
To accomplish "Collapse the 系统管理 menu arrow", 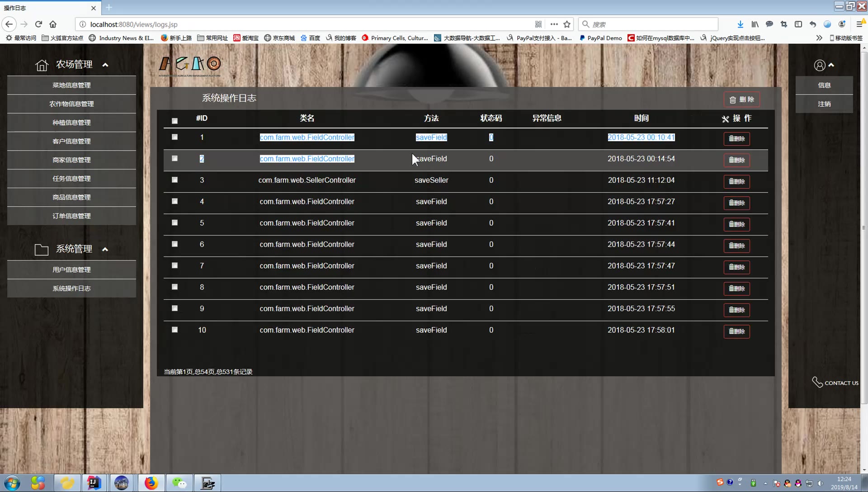I will pyautogui.click(x=105, y=250).
